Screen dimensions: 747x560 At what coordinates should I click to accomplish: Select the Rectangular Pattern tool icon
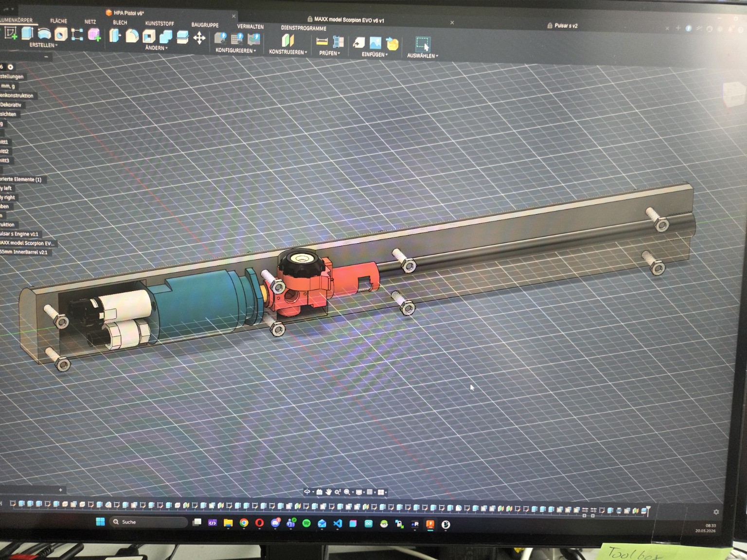pyautogui.click(x=77, y=34)
